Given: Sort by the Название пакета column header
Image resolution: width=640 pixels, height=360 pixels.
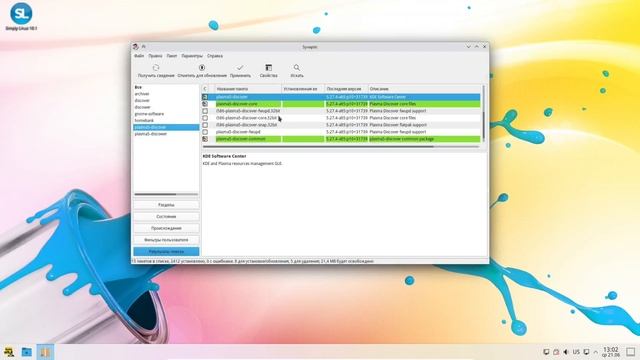Looking at the screenshot, I should [x=248, y=89].
